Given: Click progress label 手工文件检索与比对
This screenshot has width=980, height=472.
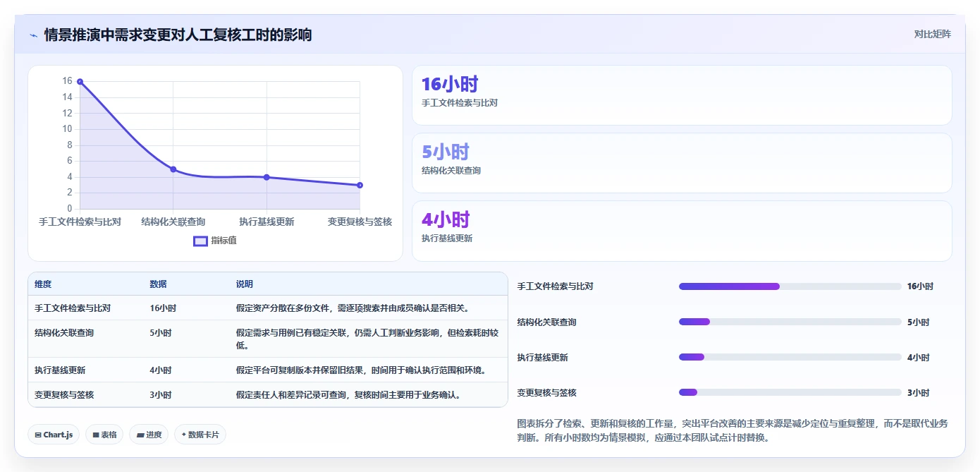Looking at the screenshot, I should [556, 286].
